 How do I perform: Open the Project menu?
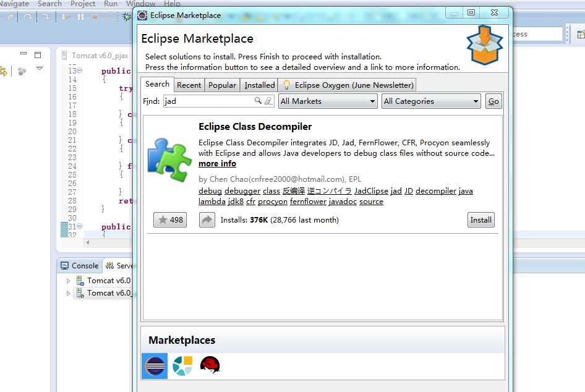tap(83, 4)
